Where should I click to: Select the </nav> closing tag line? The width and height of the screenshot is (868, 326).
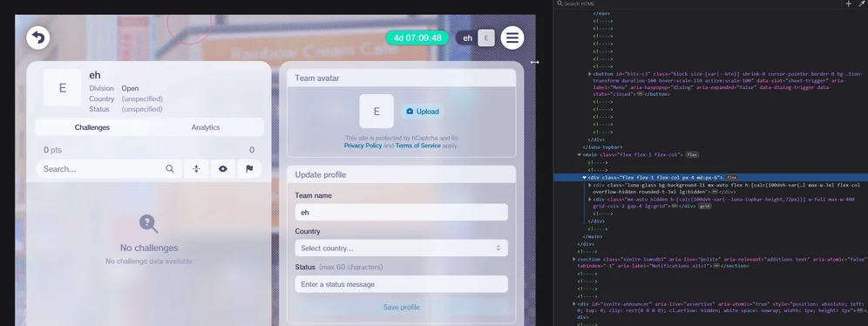point(601,13)
